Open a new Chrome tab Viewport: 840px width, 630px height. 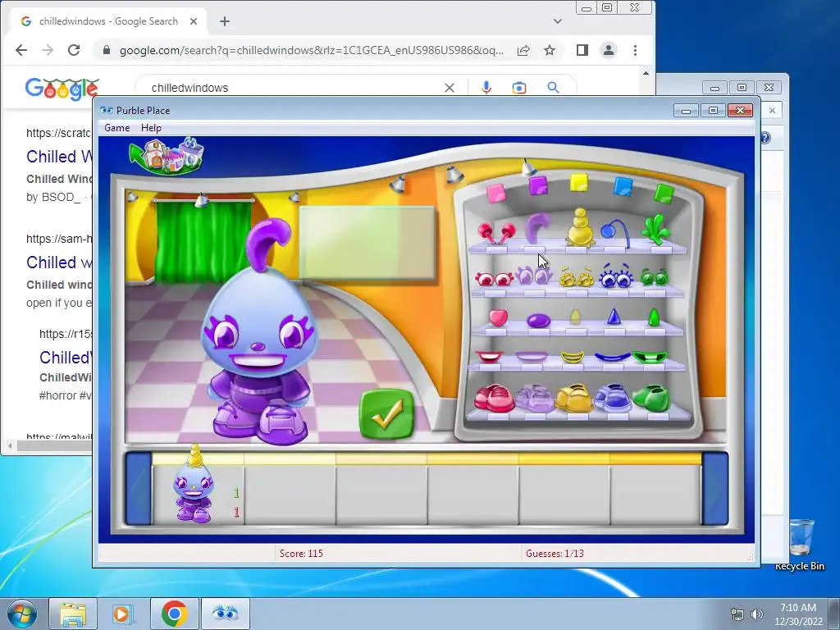225,21
